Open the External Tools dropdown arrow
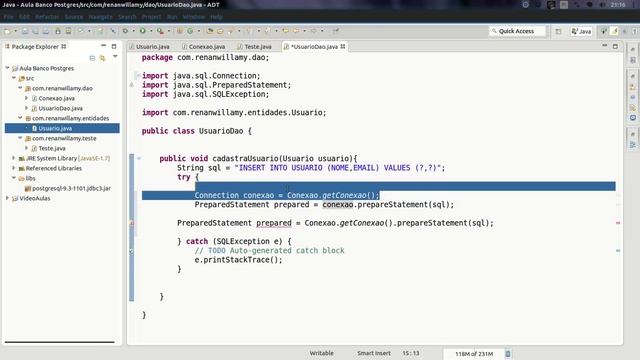The width and height of the screenshot is (640, 360). [169, 31]
